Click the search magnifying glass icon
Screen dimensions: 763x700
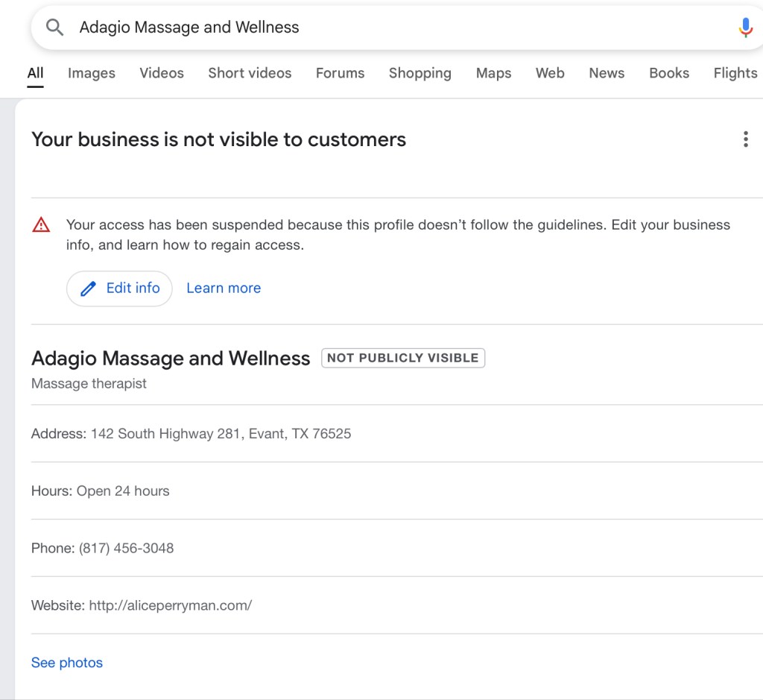[54, 28]
